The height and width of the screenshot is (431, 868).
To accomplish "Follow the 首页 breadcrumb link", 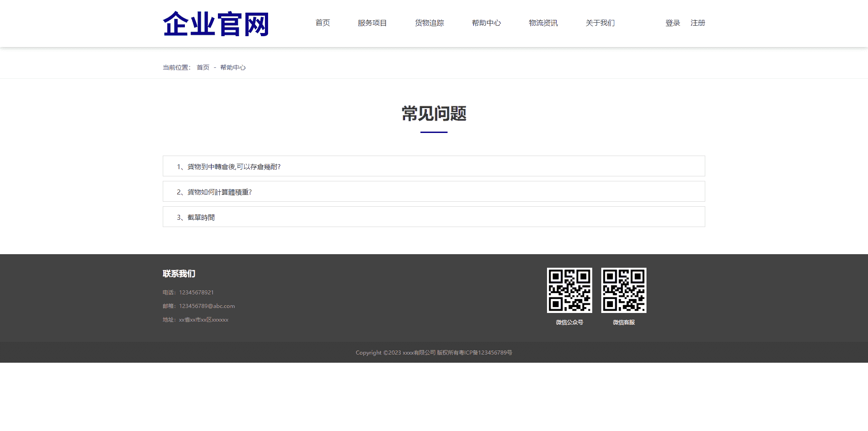I will (203, 67).
